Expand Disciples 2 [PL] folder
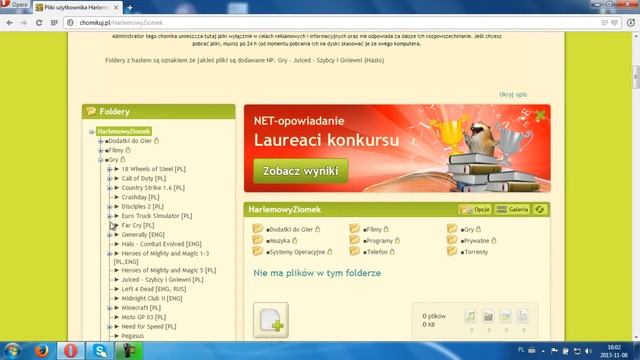This screenshot has width=640, height=360. (x=109, y=207)
